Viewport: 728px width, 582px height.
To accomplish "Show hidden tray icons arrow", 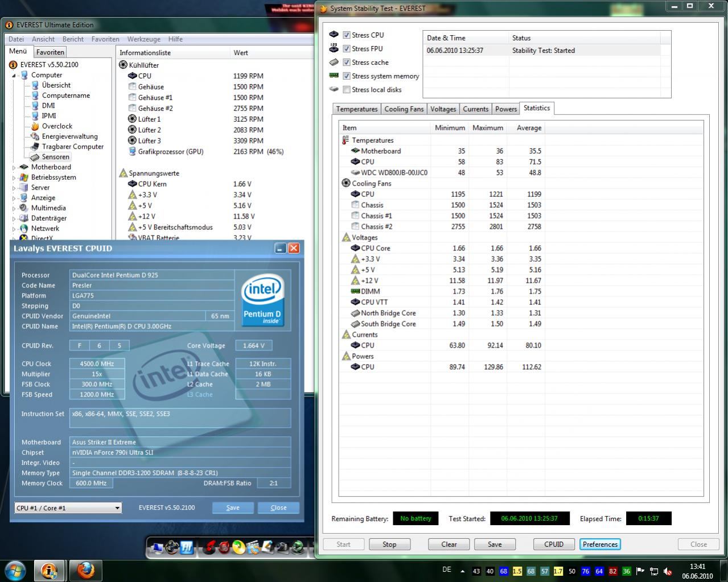I will [x=462, y=571].
